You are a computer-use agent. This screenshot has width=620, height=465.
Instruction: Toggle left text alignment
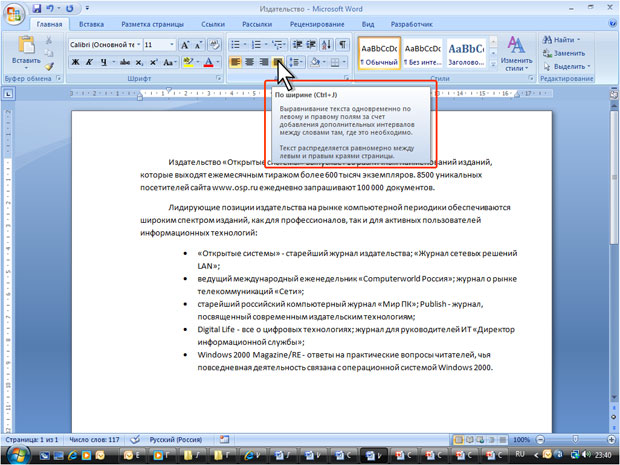pos(235,62)
